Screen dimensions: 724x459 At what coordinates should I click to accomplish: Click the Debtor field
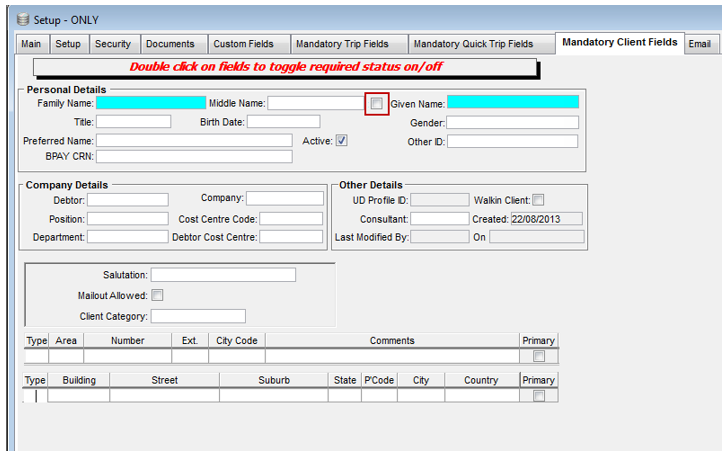tap(128, 200)
